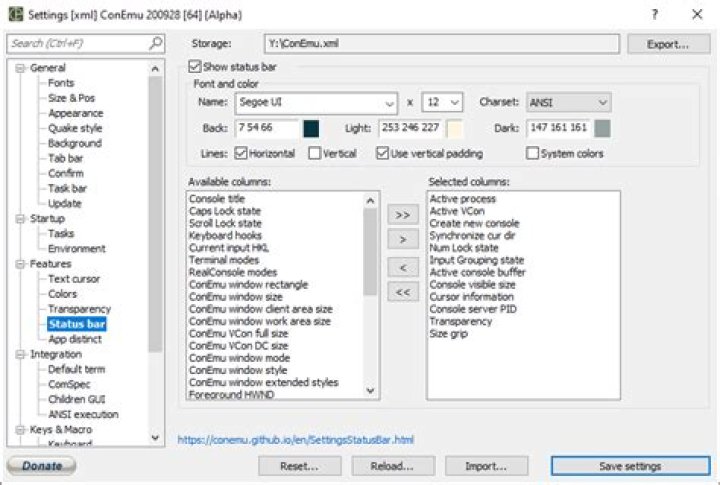Click the Dark color swatch
The width and height of the screenshot is (720, 485).
point(602,129)
